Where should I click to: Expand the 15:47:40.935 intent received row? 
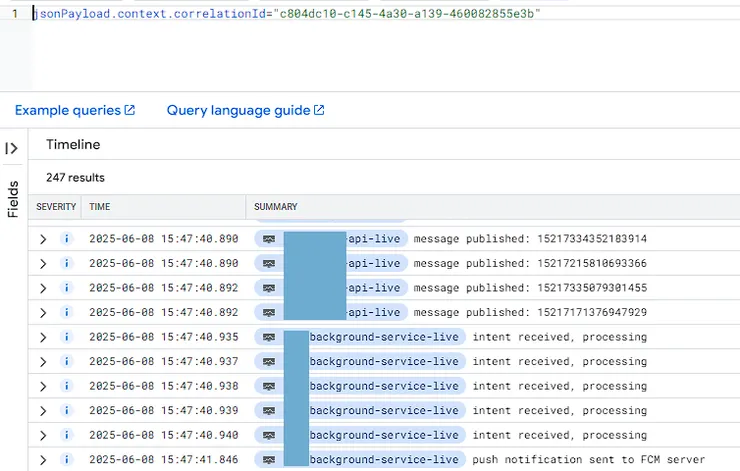(43, 337)
